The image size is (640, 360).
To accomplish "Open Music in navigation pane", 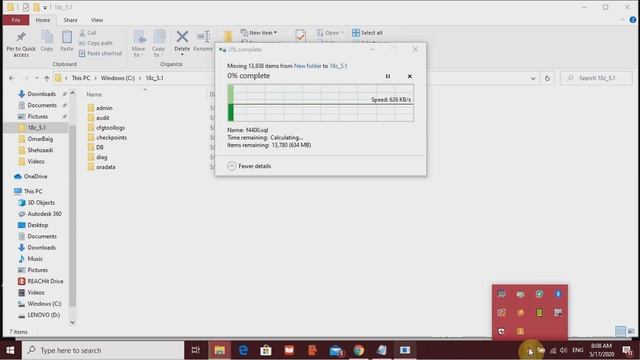I will pyautogui.click(x=30, y=259).
